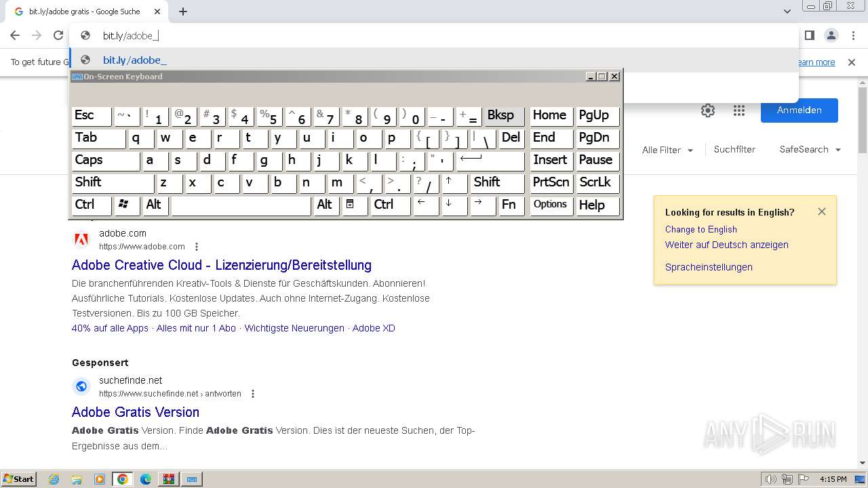Viewport: 868px width, 488px height.
Task: Select the bit.ly/adobe_ address bar suggestion
Action: click(434, 60)
